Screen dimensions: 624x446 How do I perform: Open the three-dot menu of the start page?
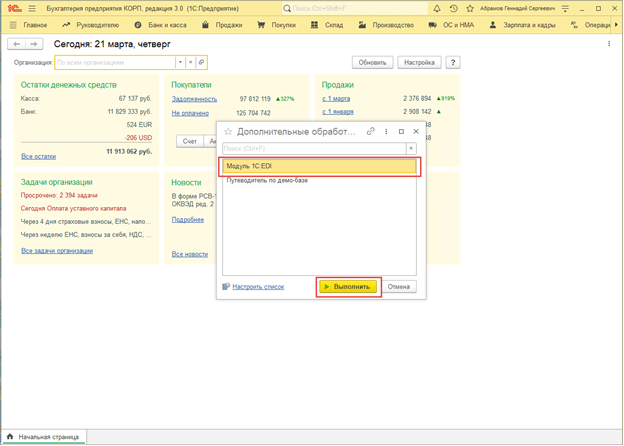coord(609,44)
